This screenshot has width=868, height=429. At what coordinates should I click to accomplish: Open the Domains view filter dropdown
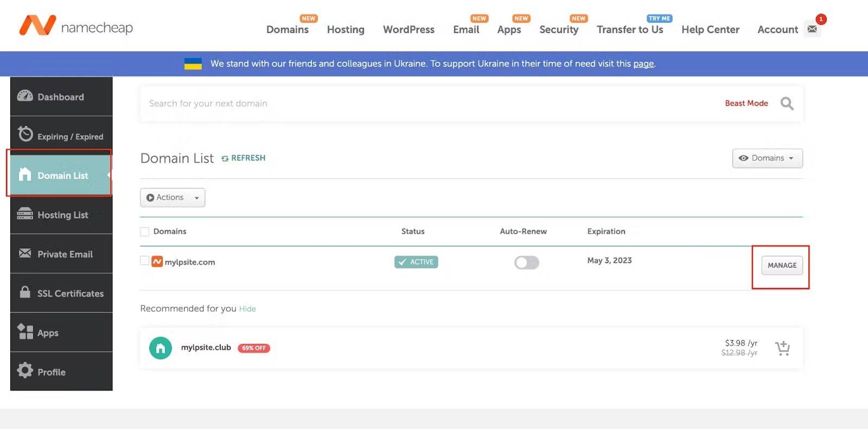[x=767, y=158]
